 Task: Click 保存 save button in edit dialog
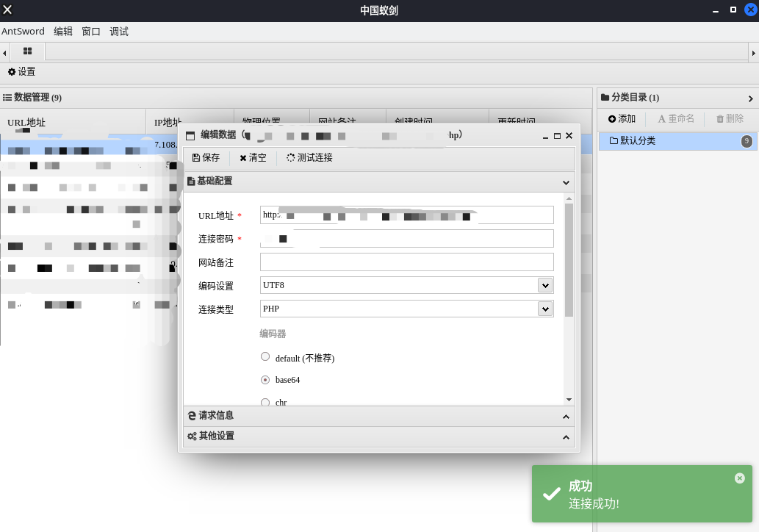[x=206, y=158]
